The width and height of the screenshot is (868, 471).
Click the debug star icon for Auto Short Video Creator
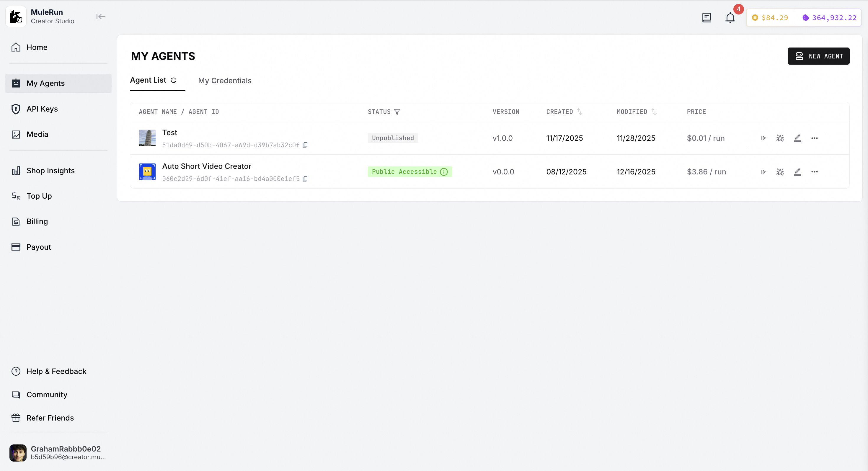[x=780, y=172]
